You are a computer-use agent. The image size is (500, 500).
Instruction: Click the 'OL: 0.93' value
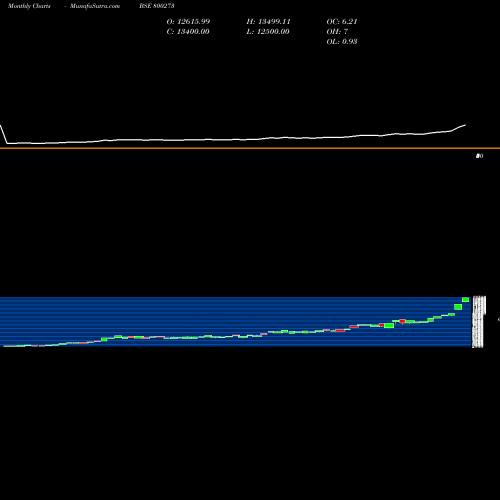342,41
